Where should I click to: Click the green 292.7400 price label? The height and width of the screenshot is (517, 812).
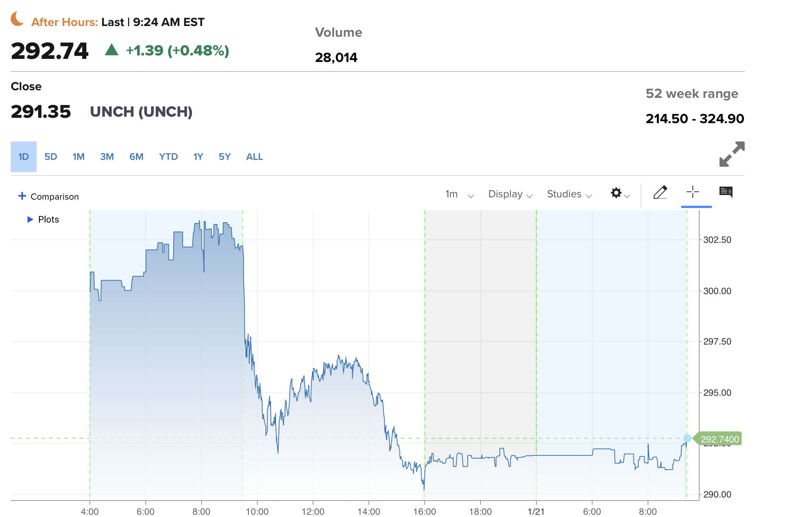[719, 439]
